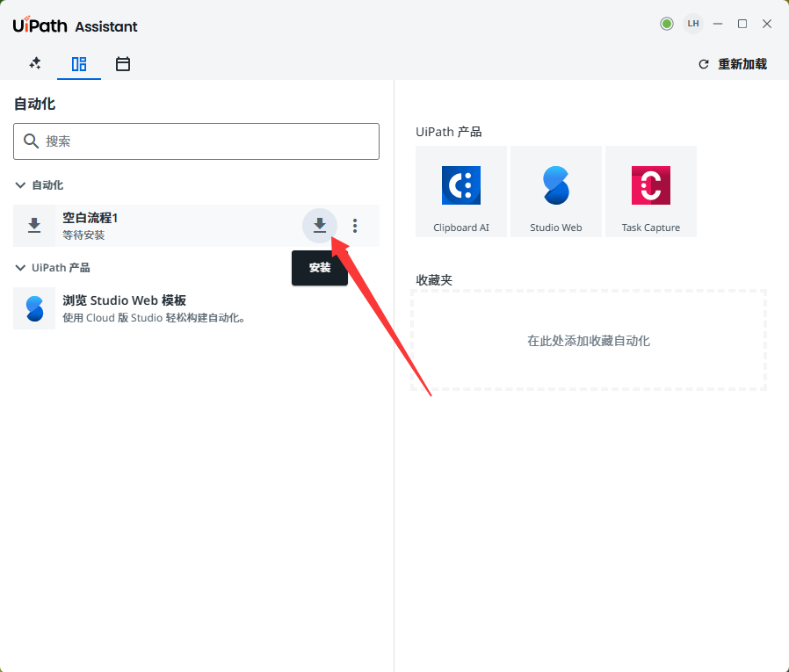This screenshot has width=789, height=672.
Task: Click the 自动化 page heading
Action: 34,104
